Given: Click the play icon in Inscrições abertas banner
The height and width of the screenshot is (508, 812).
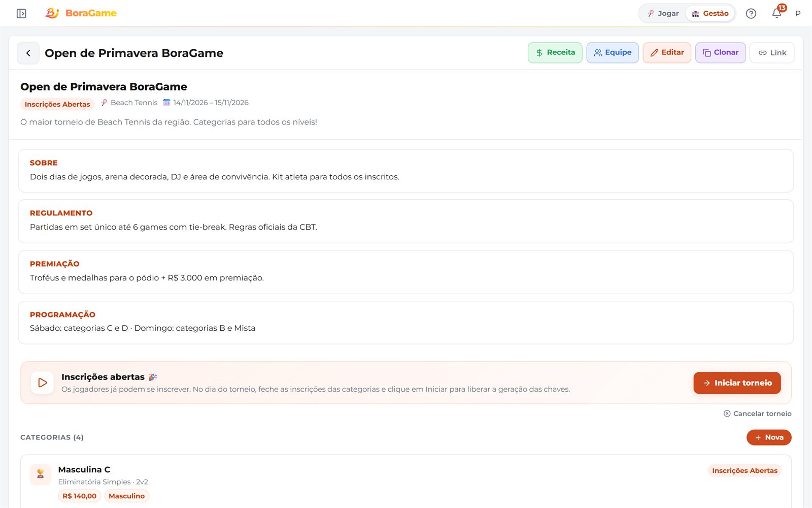Looking at the screenshot, I should 43,383.
